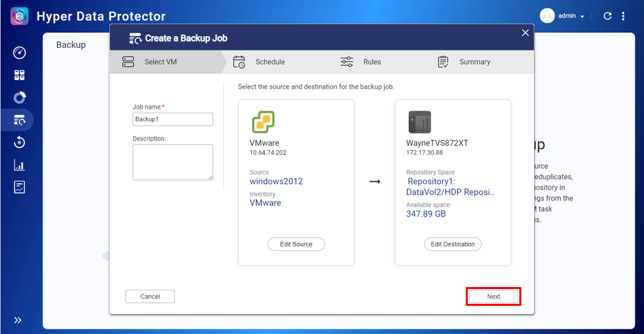Screen dimensions: 644x334
Task: Click the Edit Destination button
Action: coord(452,244)
